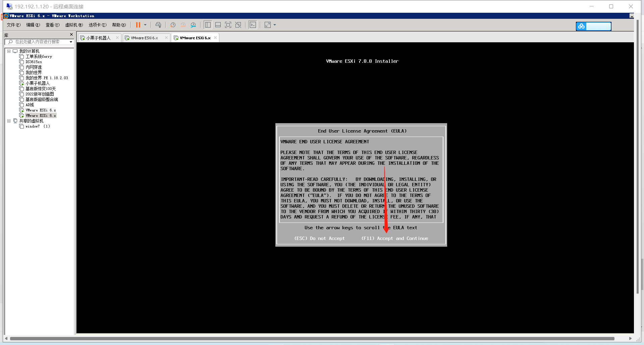Click the stretch guest display icon
Viewport: 644px width, 345px height.
pyautogui.click(x=268, y=25)
